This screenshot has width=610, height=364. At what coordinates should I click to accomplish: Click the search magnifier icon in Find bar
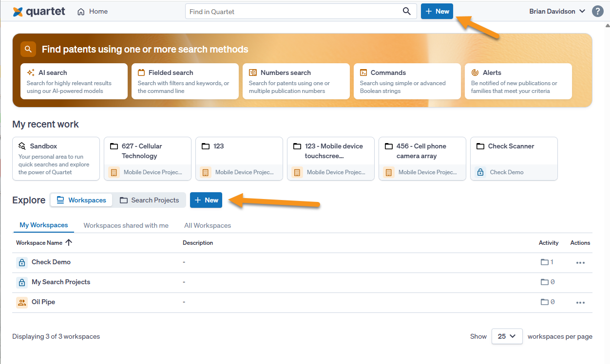pos(407,12)
